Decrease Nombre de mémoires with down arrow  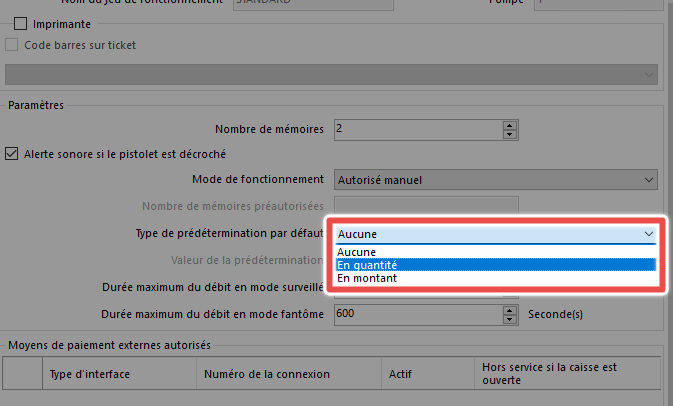509,134
